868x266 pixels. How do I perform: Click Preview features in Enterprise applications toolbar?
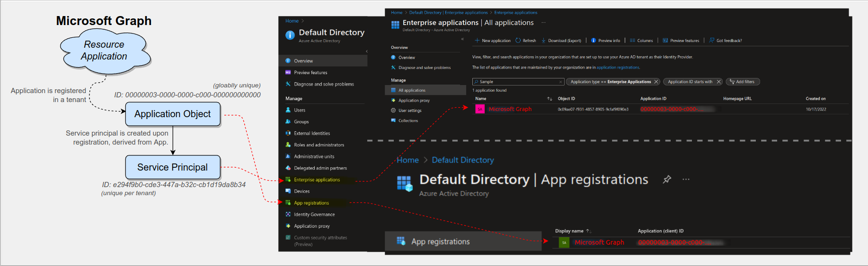681,40
